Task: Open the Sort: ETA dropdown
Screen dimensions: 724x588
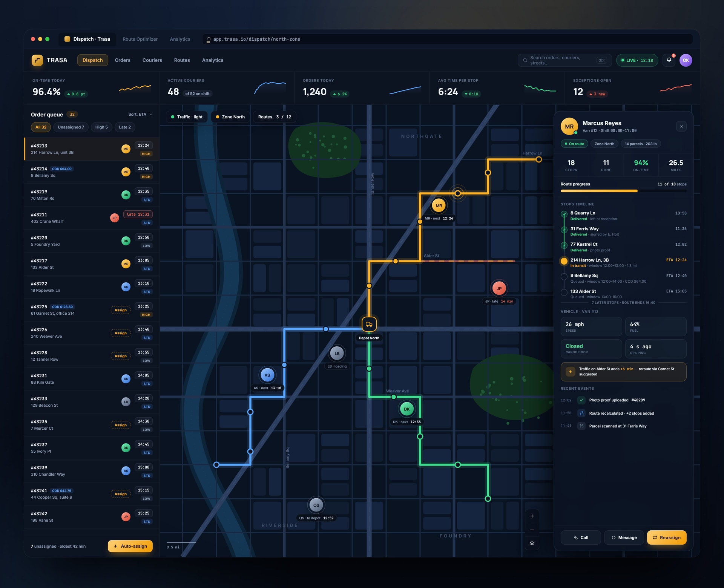Action: pos(140,114)
